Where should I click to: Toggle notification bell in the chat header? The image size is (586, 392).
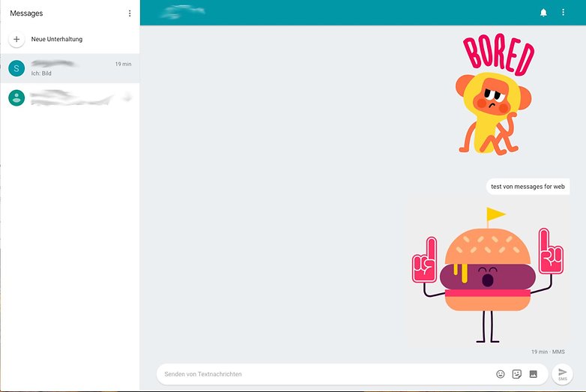pos(543,13)
